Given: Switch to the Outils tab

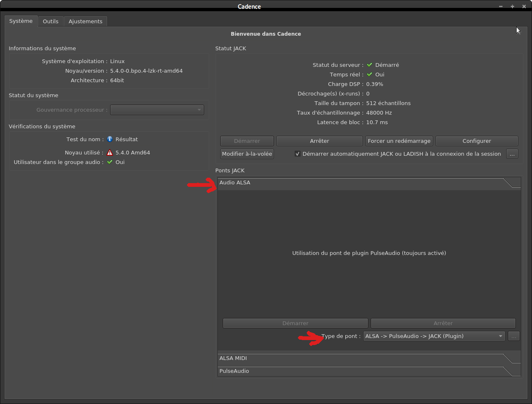Looking at the screenshot, I should [x=51, y=22].
